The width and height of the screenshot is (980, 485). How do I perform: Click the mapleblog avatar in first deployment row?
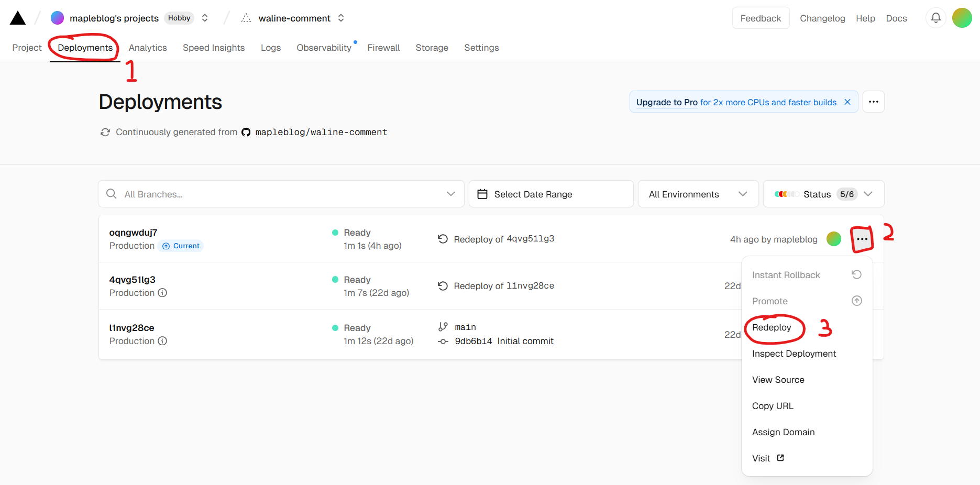pyautogui.click(x=833, y=239)
